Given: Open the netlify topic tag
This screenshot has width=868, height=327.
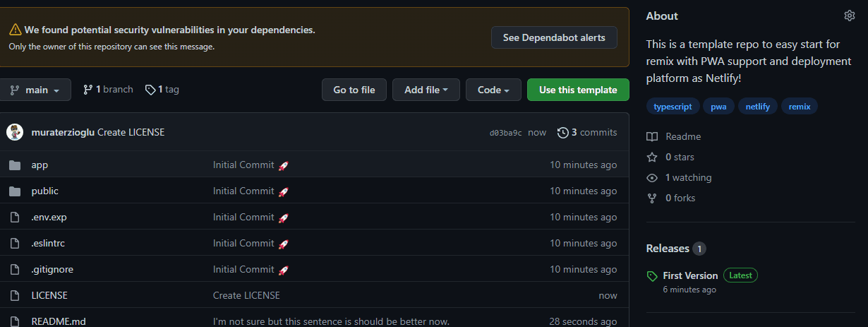Looking at the screenshot, I should [758, 107].
